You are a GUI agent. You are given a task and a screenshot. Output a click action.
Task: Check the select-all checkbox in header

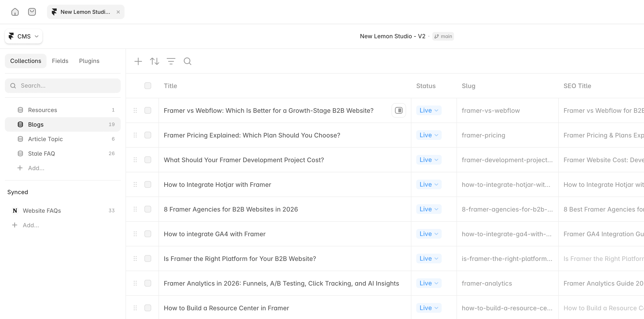point(148,86)
